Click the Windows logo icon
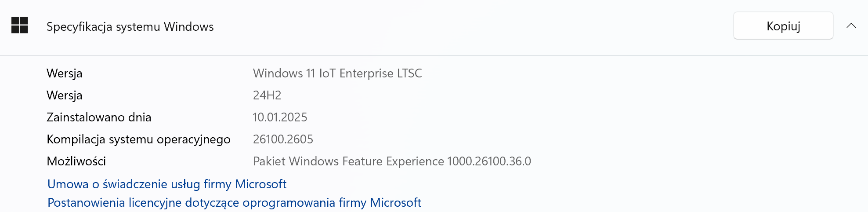This screenshot has width=868, height=212. click(x=20, y=26)
